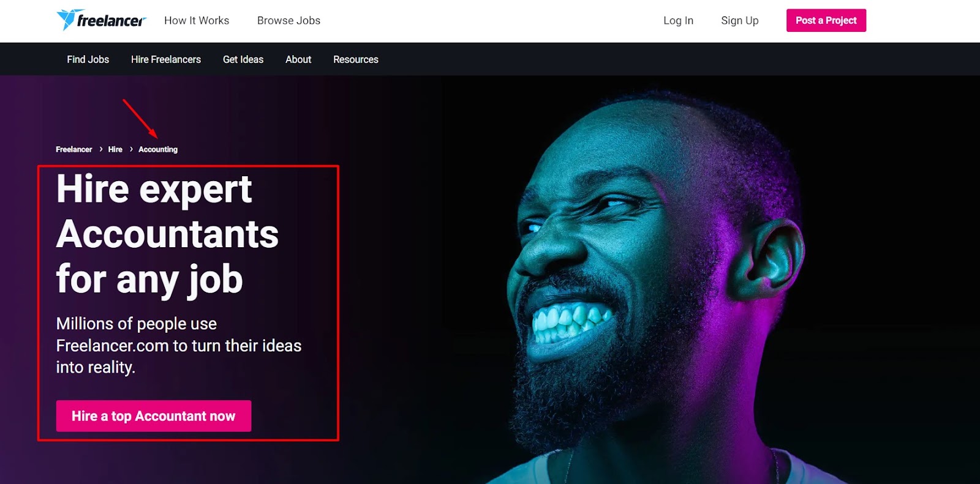Select the About menu item
The height and width of the screenshot is (484, 980).
(298, 59)
